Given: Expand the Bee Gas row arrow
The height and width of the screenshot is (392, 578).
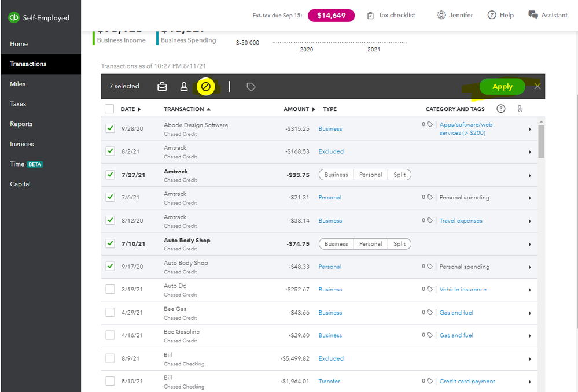Looking at the screenshot, I should coord(530,313).
